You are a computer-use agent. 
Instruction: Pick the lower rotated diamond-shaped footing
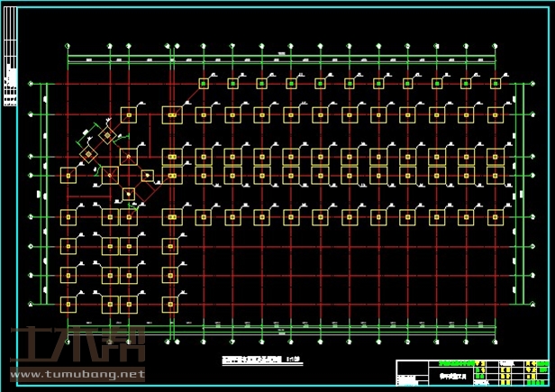tap(88, 155)
